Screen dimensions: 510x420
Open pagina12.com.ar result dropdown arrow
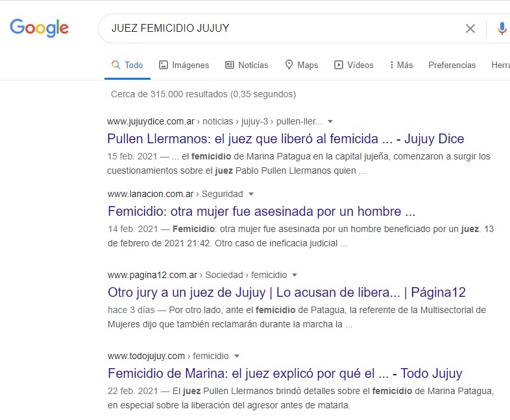(x=295, y=275)
